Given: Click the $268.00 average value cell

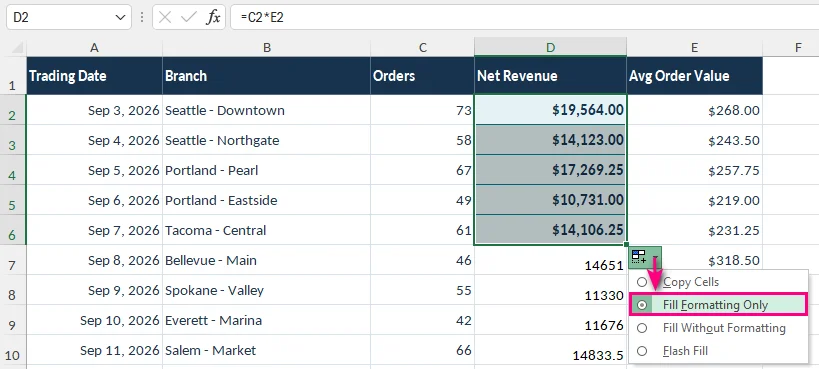Looking at the screenshot, I should click(x=695, y=110).
